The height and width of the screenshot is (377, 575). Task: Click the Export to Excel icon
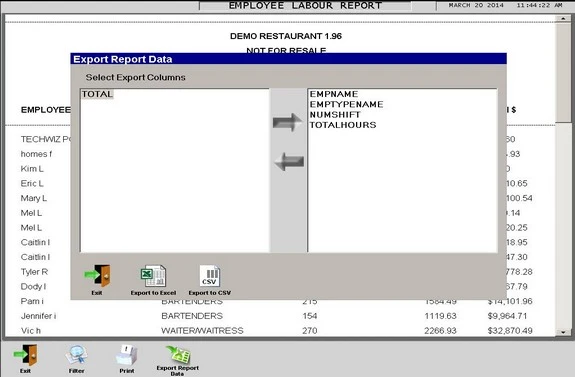pos(153,276)
